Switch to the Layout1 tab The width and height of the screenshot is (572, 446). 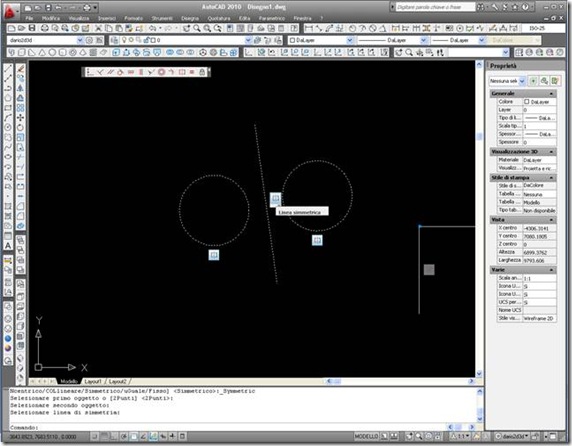tap(93, 381)
